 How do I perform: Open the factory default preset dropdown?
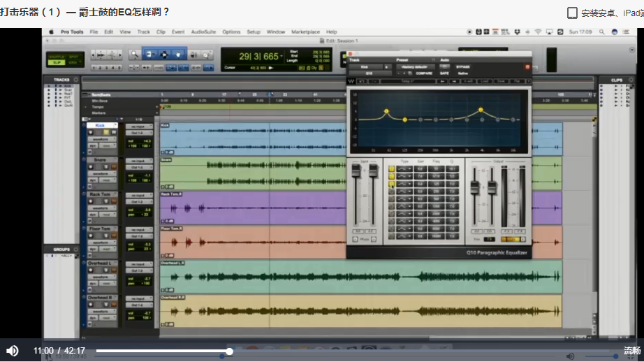(x=415, y=66)
